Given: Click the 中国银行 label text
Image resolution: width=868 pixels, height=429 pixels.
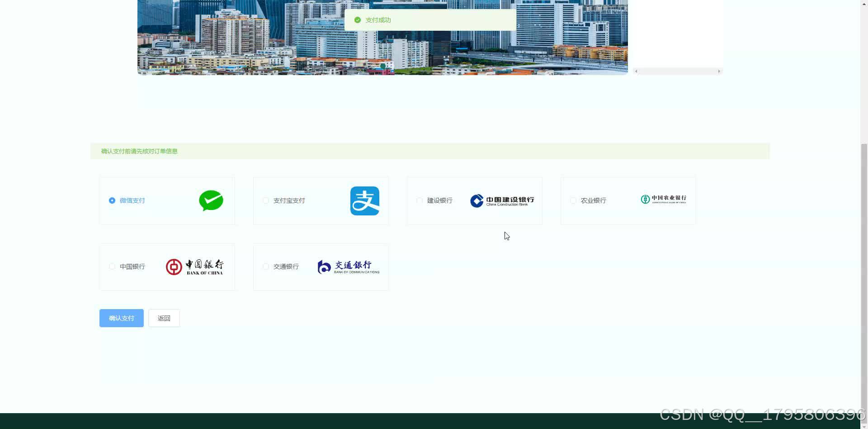Looking at the screenshot, I should click(132, 267).
